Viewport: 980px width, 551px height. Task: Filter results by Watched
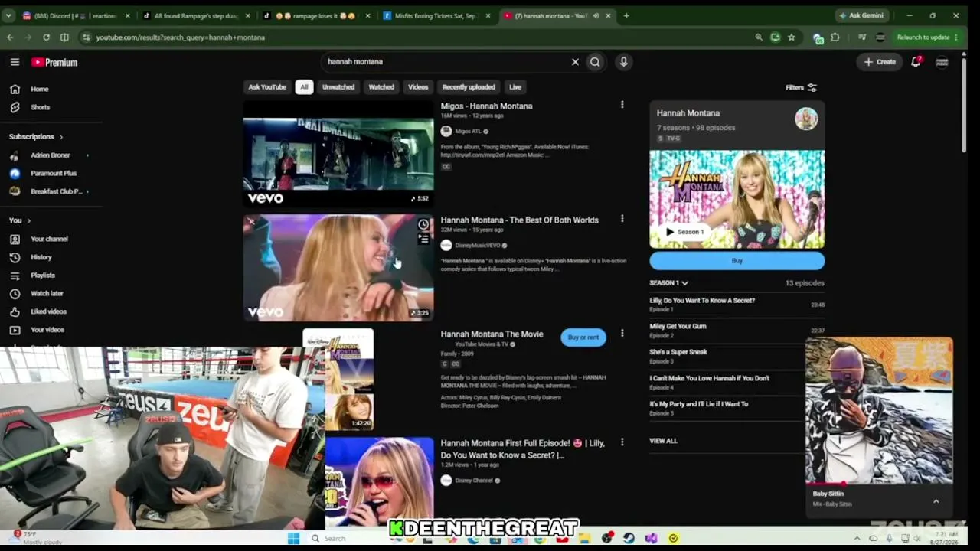coord(381,87)
